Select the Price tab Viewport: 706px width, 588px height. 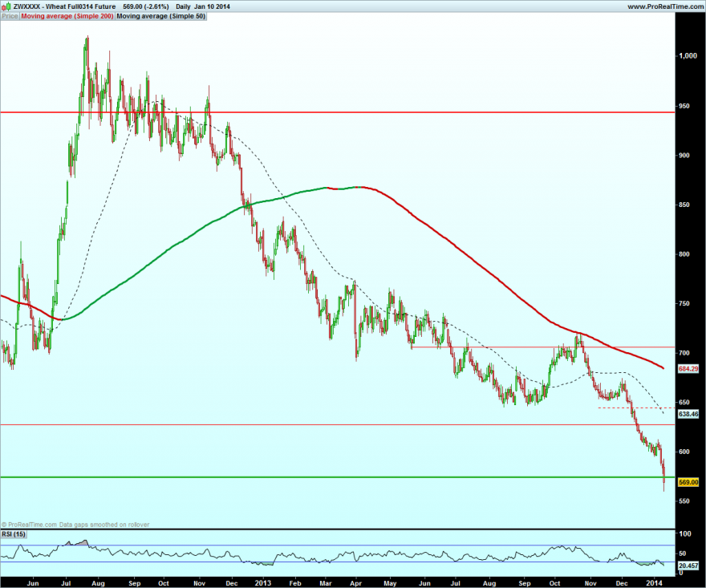(x=10, y=16)
